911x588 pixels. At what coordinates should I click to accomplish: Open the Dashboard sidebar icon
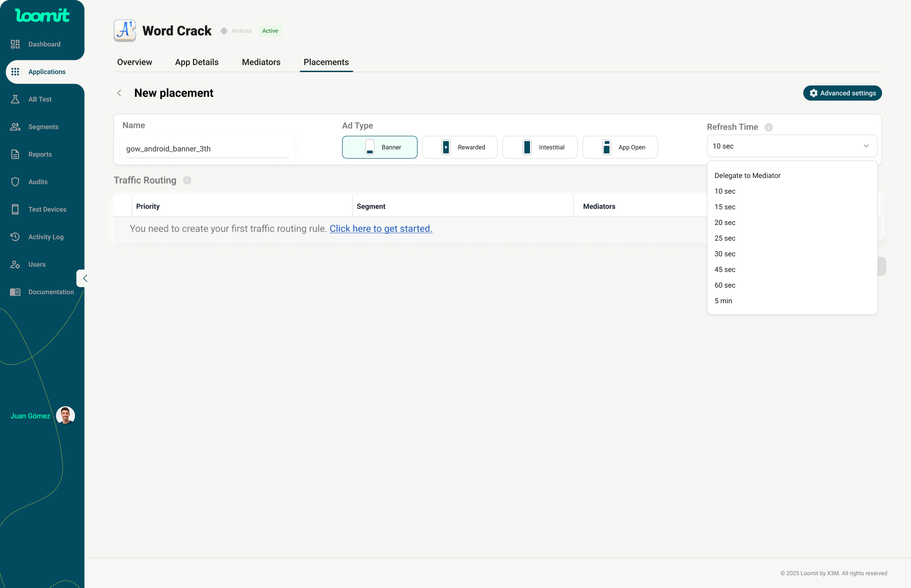point(15,44)
